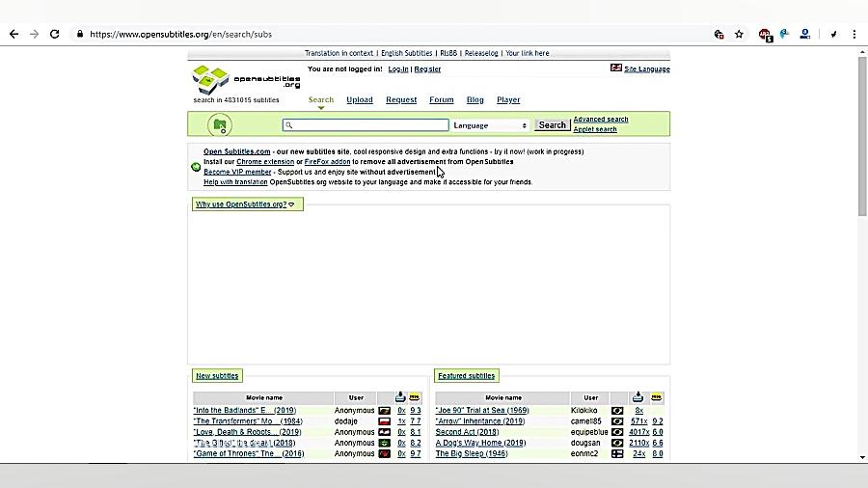Click the OpenSubtitles cube logo
The width and height of the screenshot is (868, 488).
(210, 80)
